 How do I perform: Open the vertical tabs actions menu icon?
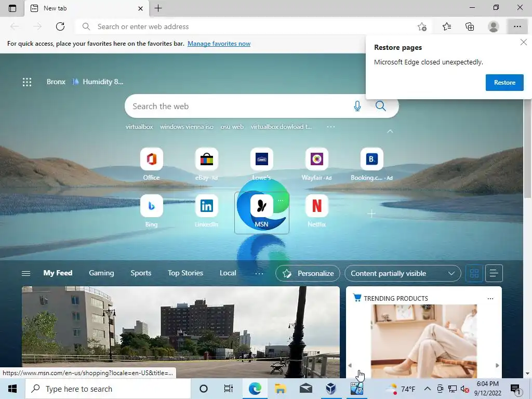[x=12, y=8]
